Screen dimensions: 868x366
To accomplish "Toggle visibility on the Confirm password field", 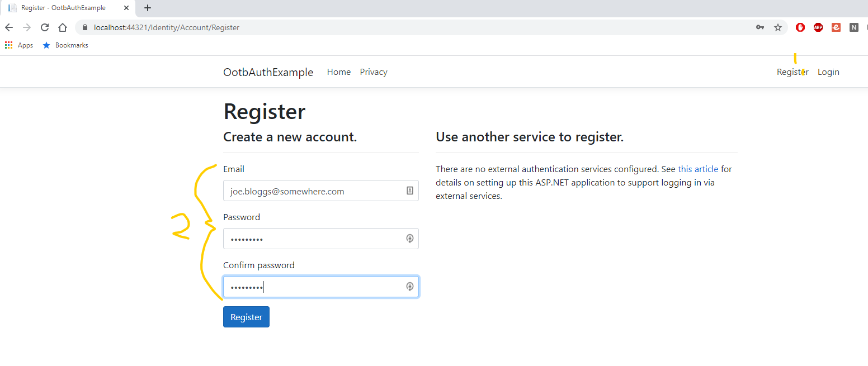I will tap(410, 286).
